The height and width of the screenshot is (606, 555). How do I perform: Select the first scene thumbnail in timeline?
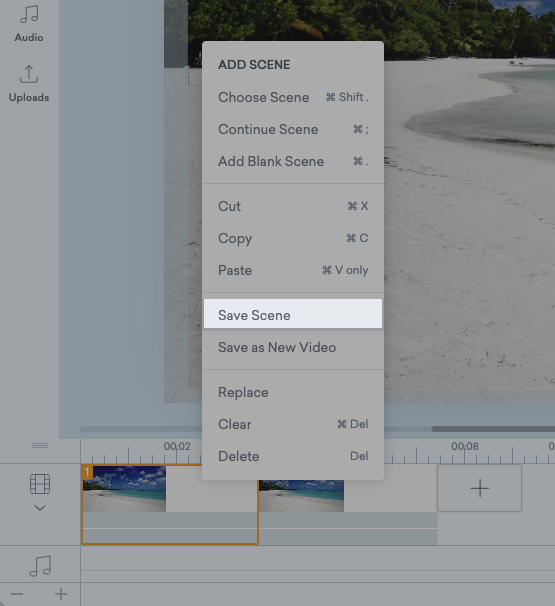124,489
